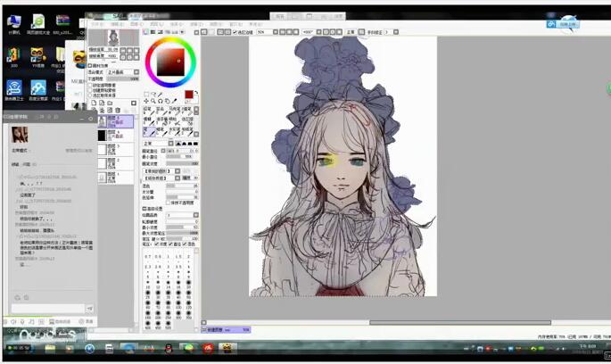Viewport: 611px width, 364px height.
Task: Toggle brush keep-opacity 保持不透明度 checkbox
Action: click(x=169, y=203)
